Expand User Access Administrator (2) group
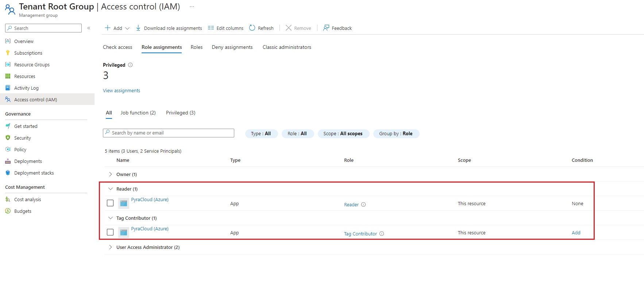 [x=111, y=247]
